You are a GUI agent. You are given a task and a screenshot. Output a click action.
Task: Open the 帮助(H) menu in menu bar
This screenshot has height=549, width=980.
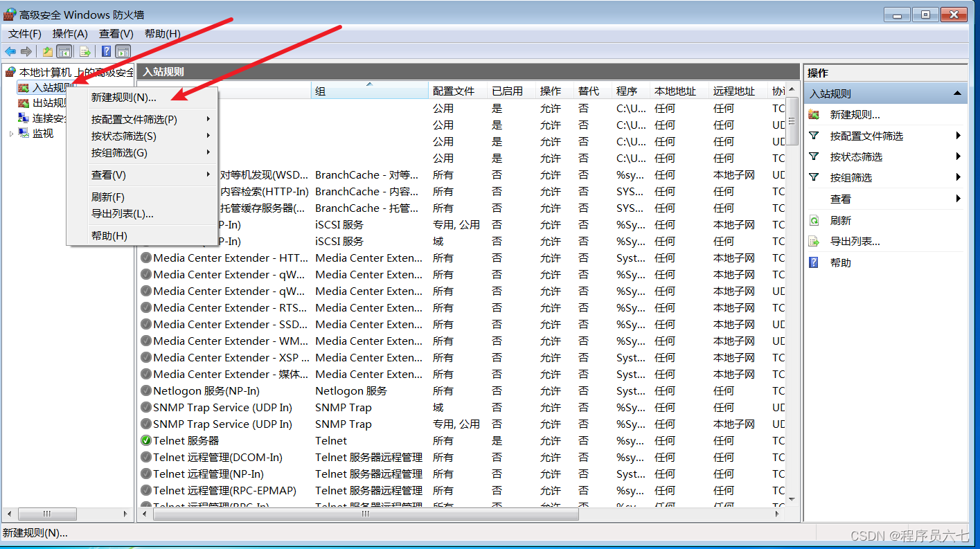pyautogui.click(x=163, y=33)
